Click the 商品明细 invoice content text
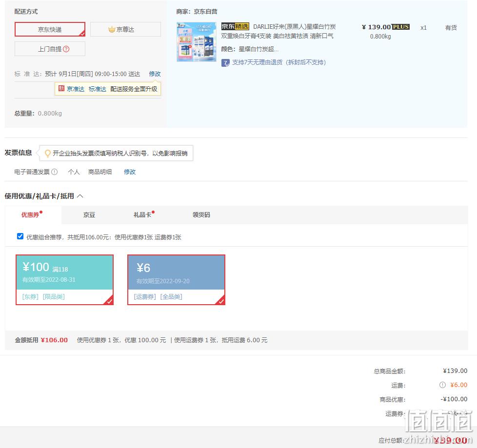The height and width of the screenshot is (448, 477). point(100,172)
